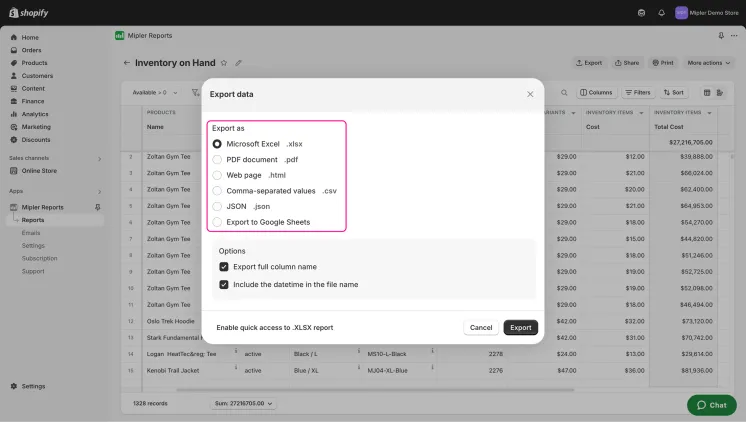Click Export button in report toolbar
The height and width of the screenshot is (422, 746).
[589, 63]
